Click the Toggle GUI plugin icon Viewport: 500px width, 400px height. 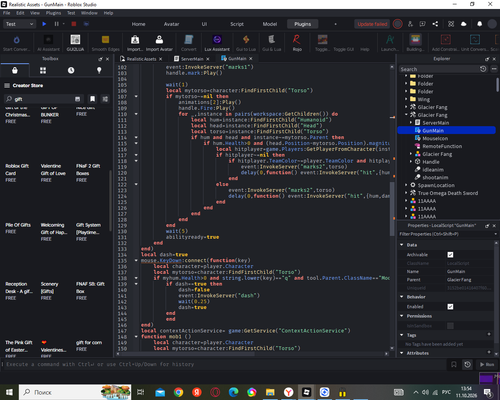tap(344, 49)
